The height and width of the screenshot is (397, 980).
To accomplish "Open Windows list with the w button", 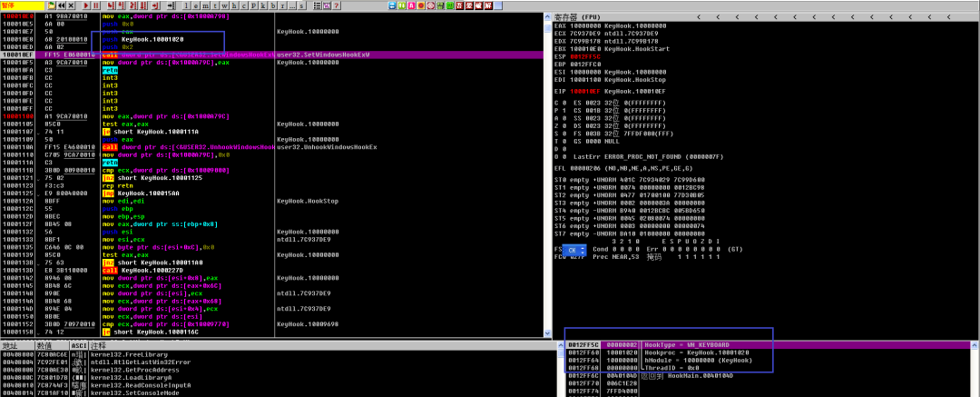I will click(x=225, y=5).
